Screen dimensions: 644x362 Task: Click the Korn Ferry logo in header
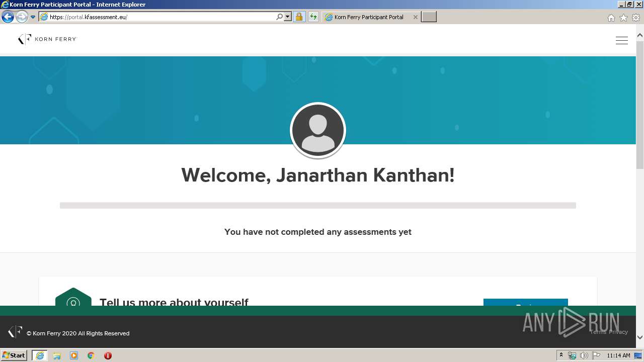click(47, 39)
